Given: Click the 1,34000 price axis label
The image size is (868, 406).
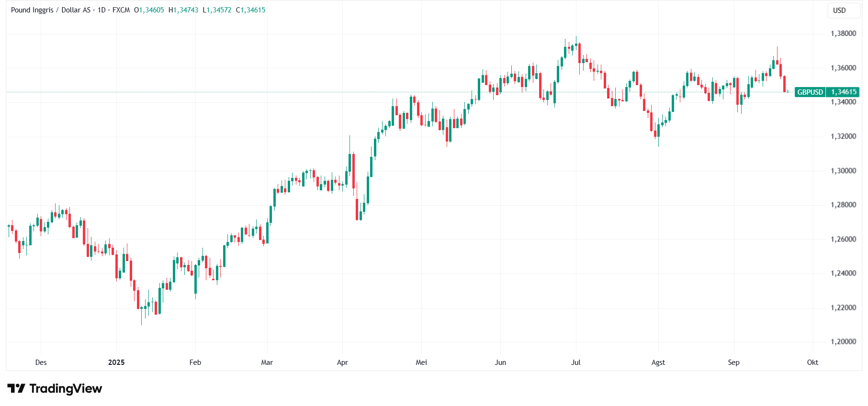Looking at the screenshot, I should (844, 102).
